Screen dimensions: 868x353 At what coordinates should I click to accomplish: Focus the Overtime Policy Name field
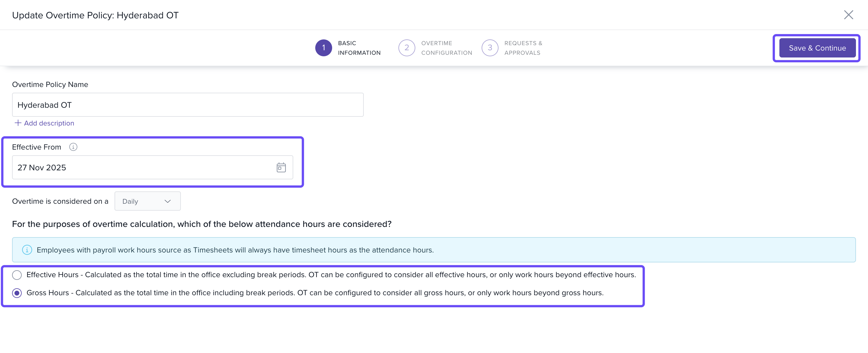point(187,105)
